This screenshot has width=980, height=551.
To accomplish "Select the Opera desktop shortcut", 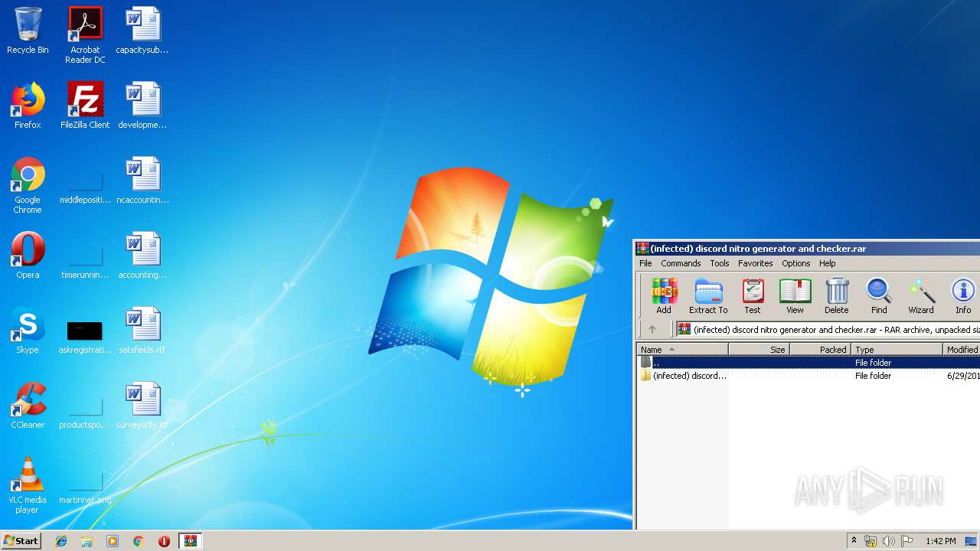I will click(x=28, y=256).
